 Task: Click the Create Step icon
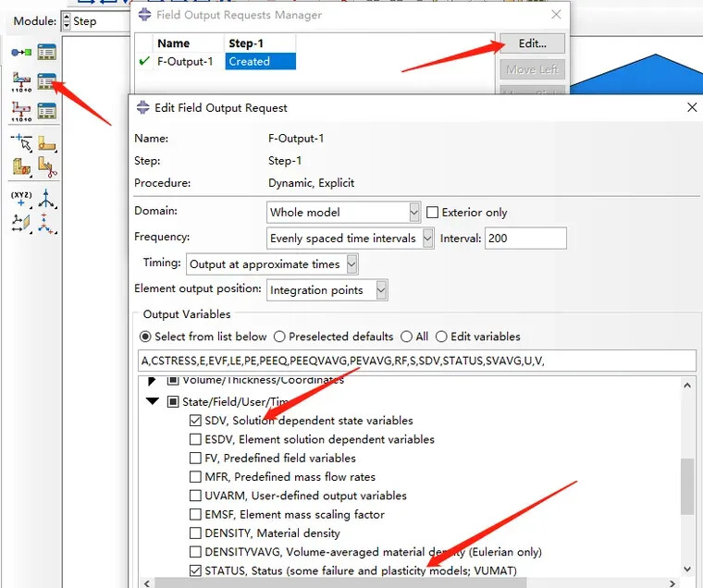pos(21,53)
